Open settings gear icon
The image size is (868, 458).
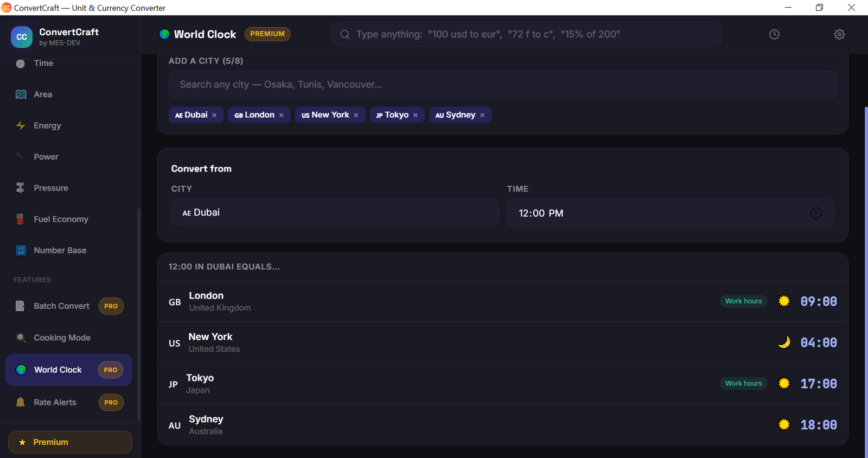[839, 34]
